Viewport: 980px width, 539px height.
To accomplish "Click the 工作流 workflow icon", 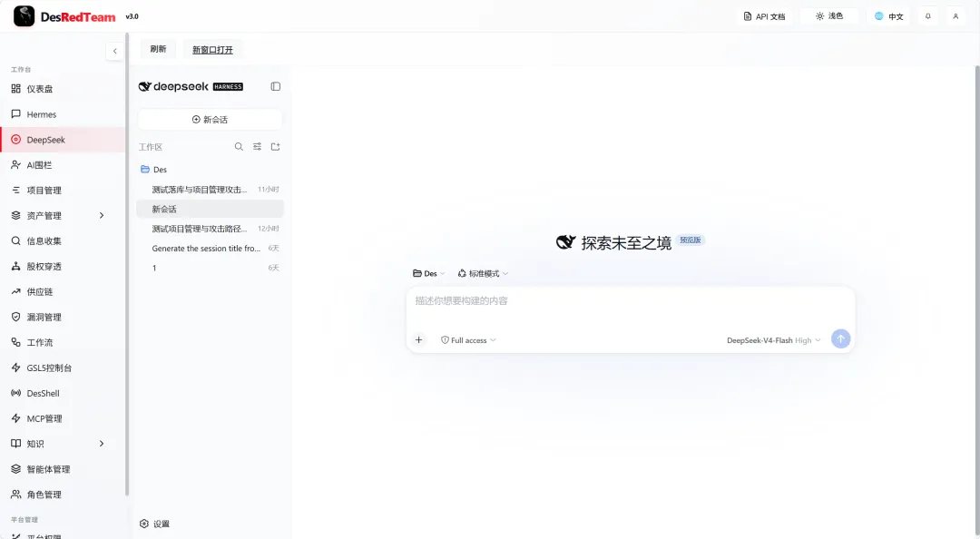I will coord(16,343).
